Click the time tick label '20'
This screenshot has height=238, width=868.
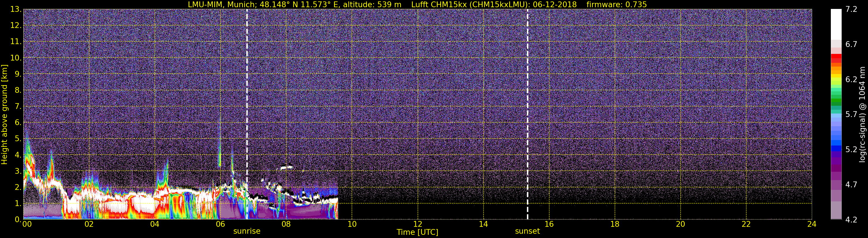pyautogui.click(x=680, y=224)
